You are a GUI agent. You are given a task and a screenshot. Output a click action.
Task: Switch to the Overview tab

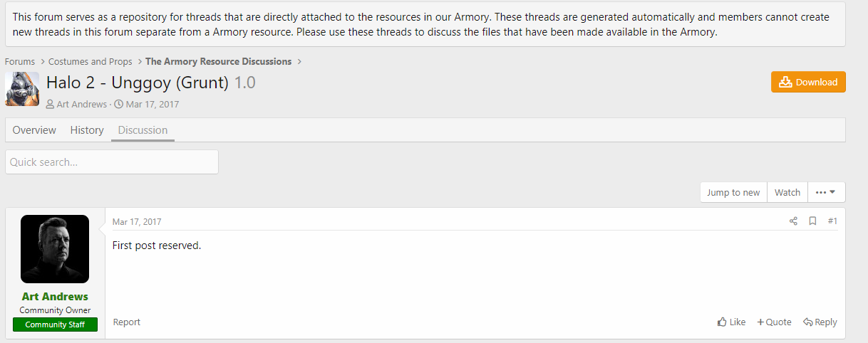coord(34,130)
